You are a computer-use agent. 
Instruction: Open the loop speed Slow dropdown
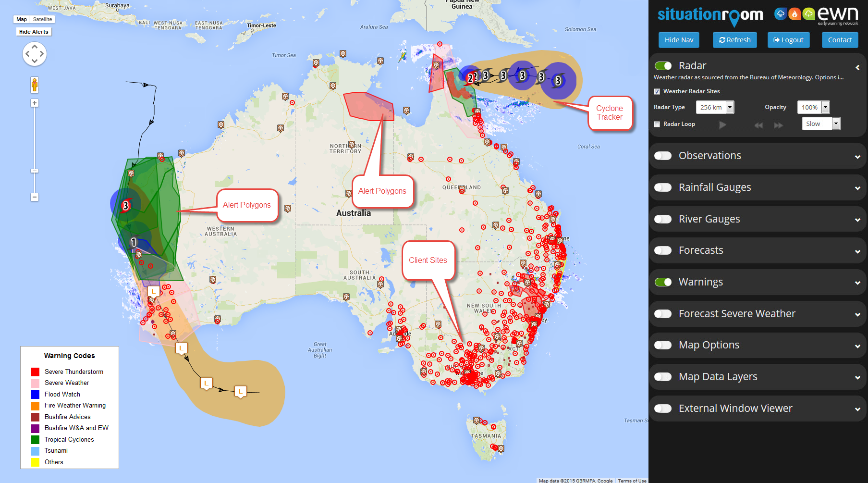[x=821, y=124]
